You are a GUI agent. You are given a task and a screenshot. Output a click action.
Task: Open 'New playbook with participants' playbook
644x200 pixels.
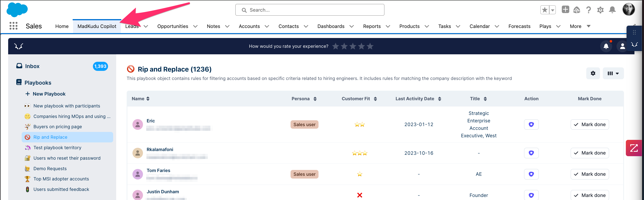click(67, 106)
